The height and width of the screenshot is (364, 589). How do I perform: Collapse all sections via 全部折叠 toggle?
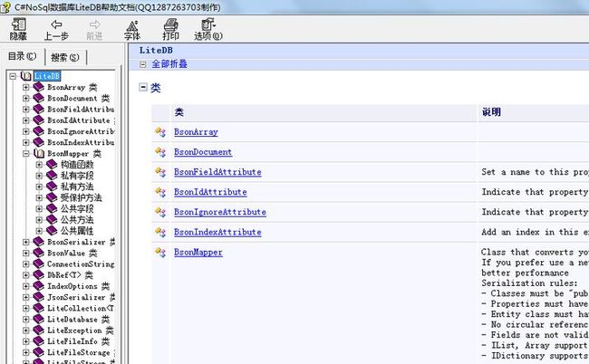[x=164, y=64]
